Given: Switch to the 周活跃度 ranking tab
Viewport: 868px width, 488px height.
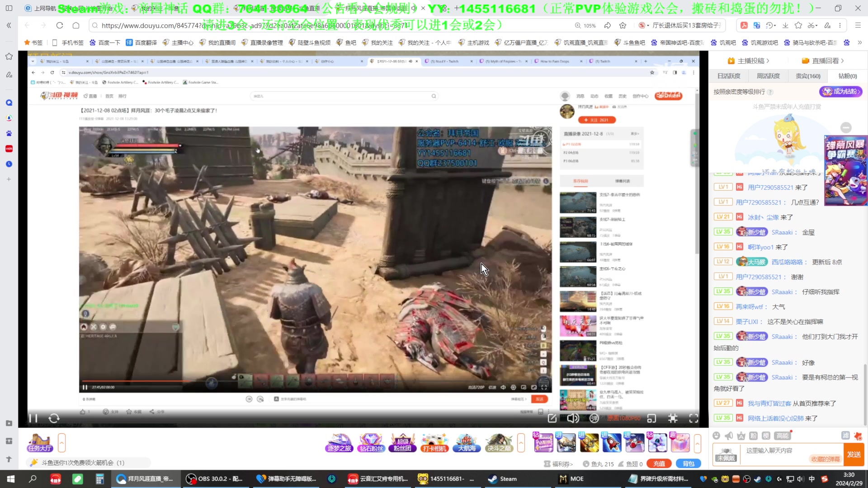Looking at the screenshot, I should pyautogui.click(x=769, y=76).
